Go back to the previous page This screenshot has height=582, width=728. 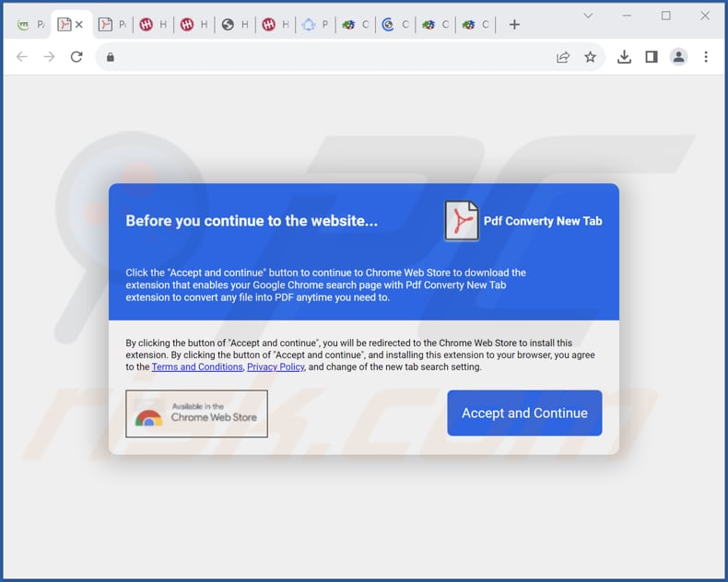[22, 57]
